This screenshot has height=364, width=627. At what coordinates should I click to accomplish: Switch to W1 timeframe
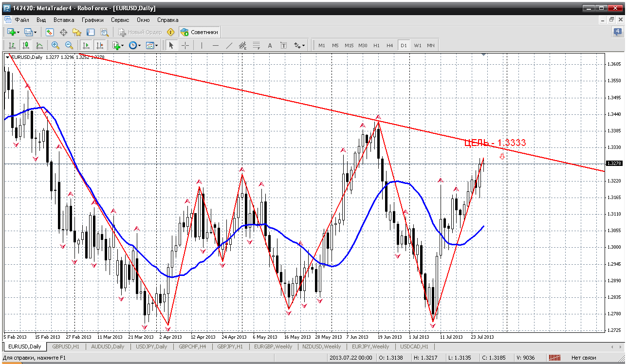[418, 45]
